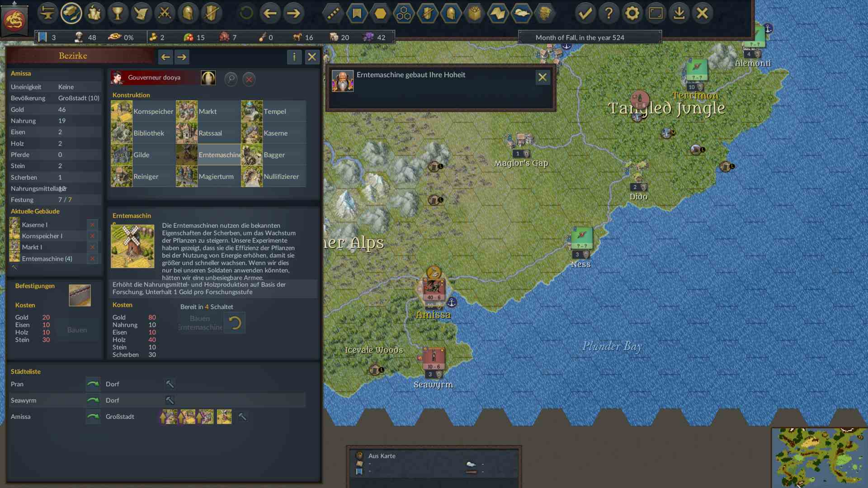Toggle the banner flags map overlay

357,14
